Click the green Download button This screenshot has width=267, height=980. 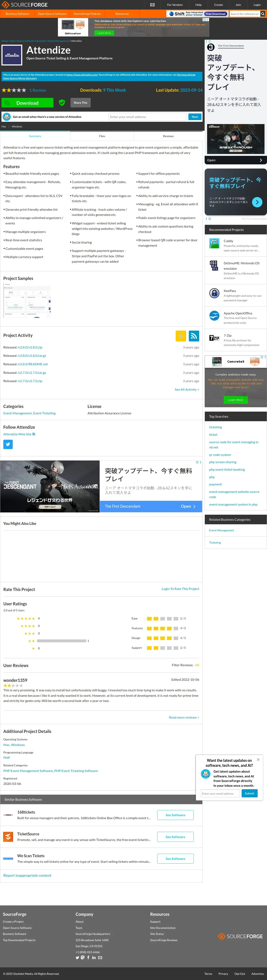pos(27,103)
